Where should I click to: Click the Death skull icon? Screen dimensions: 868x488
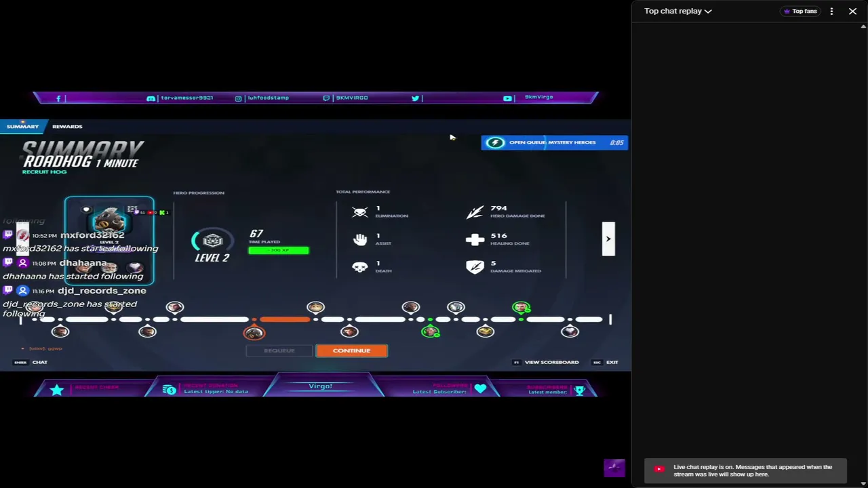[x=360, y=267]
